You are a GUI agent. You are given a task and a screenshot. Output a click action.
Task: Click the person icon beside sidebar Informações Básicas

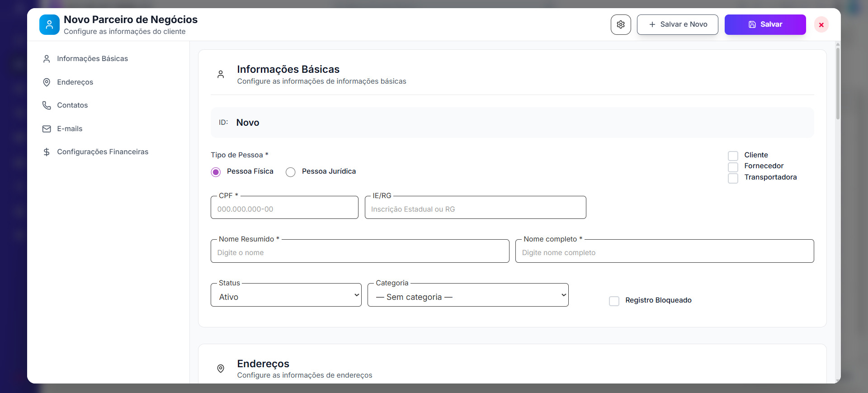click(47, 59)
